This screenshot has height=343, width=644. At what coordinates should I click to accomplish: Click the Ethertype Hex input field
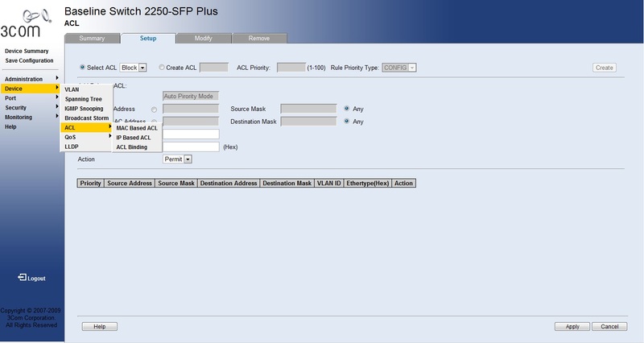(191, 147)
